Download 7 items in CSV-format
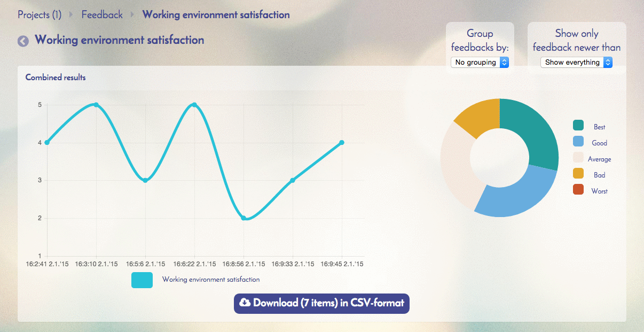 (321, 303)
